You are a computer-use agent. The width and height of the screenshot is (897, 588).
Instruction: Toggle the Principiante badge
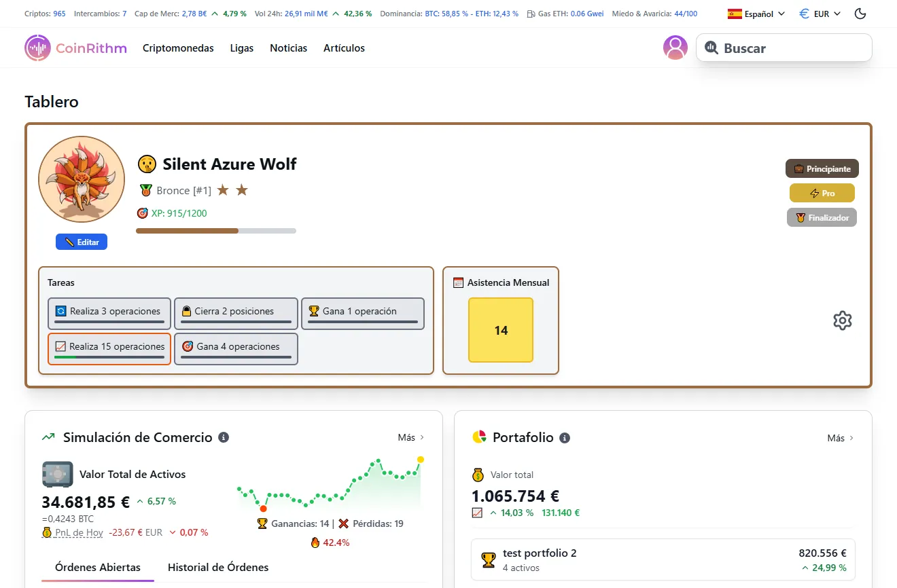[x=822, y=168]
